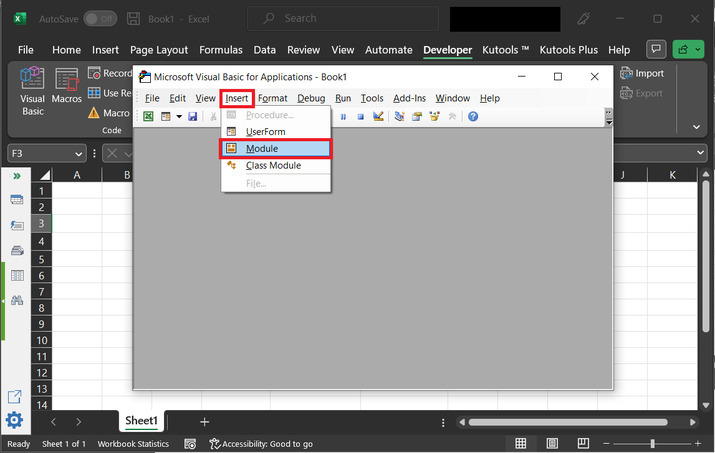This screenshot has width=715, height=453.
Task: Open the VBA Help menu
Action: (x=490, y=98)
